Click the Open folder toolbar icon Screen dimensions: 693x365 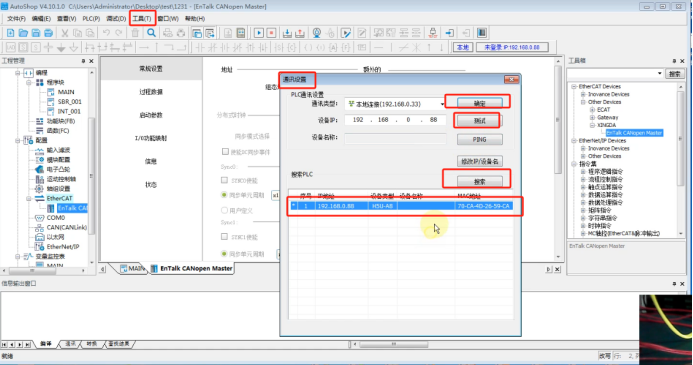coord(23,33)
